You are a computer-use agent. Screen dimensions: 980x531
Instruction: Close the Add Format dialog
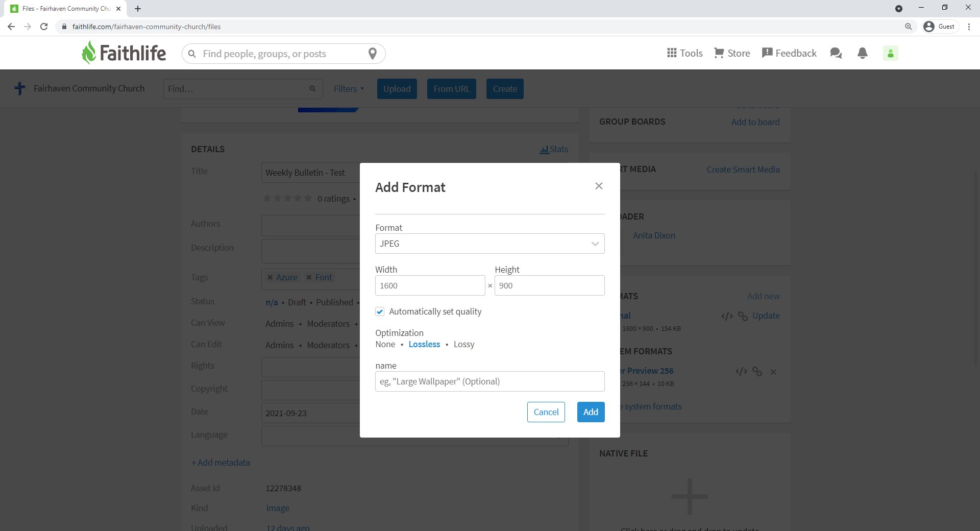click(599, 186)
